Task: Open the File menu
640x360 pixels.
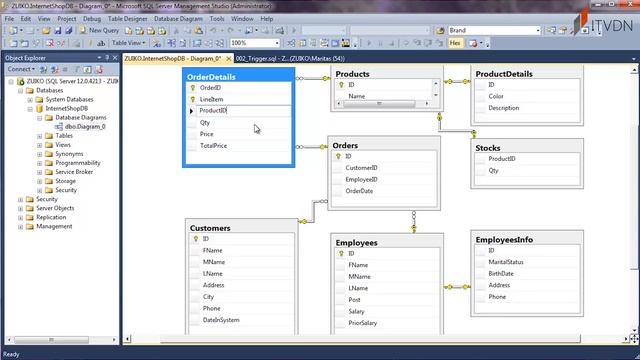Action: point(9,19)
